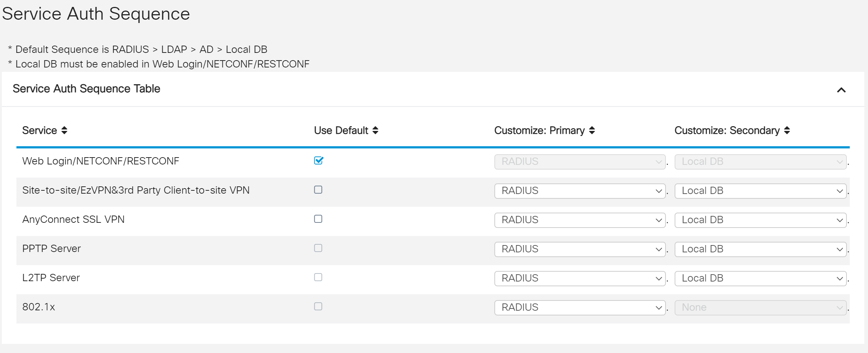Sort by Customize: Secondary arrows
868x353 pixels.
click(x=787, y=131)
